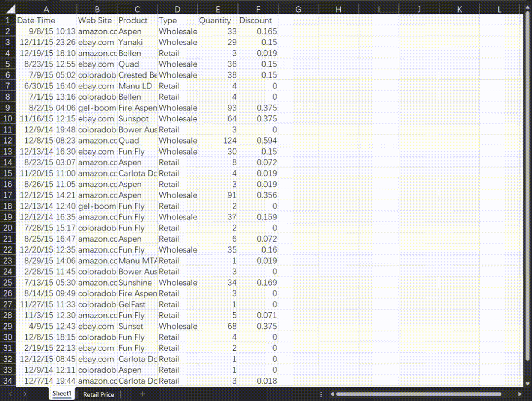Add a new sheet with plus icon

click(x=142, y=394)
